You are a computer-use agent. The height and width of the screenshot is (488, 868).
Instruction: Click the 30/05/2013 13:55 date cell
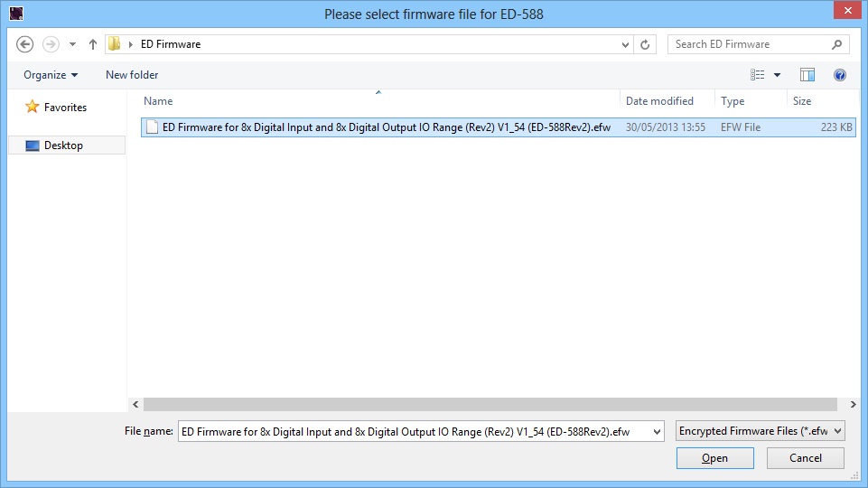coord(666,127)
